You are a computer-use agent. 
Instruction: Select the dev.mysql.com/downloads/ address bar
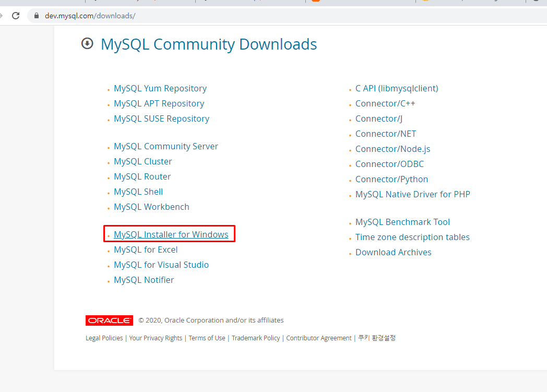[287, 16]
